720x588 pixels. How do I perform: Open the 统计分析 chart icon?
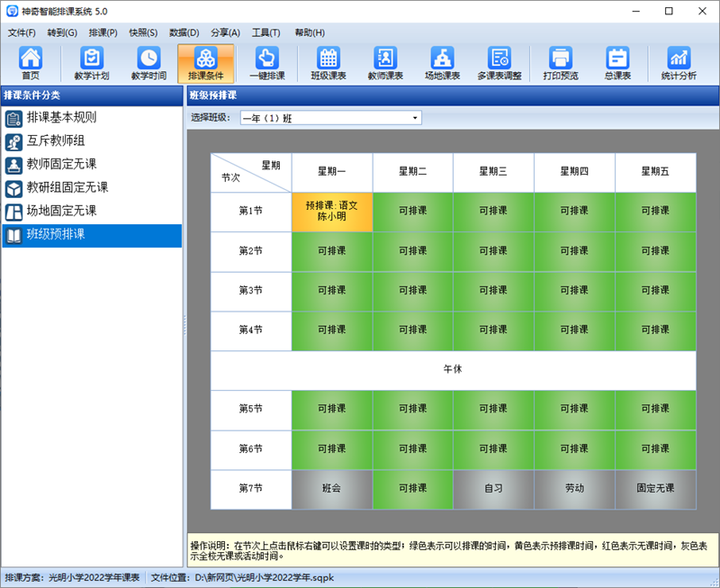679,63
